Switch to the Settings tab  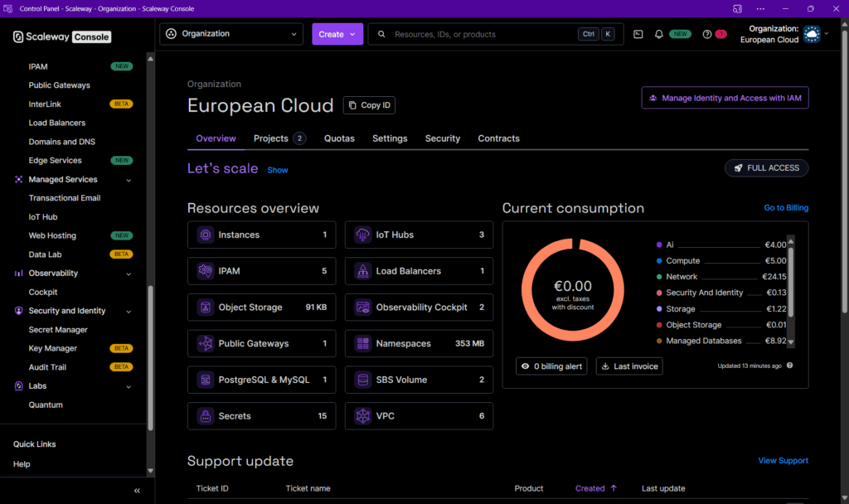(x=390, y=138)
